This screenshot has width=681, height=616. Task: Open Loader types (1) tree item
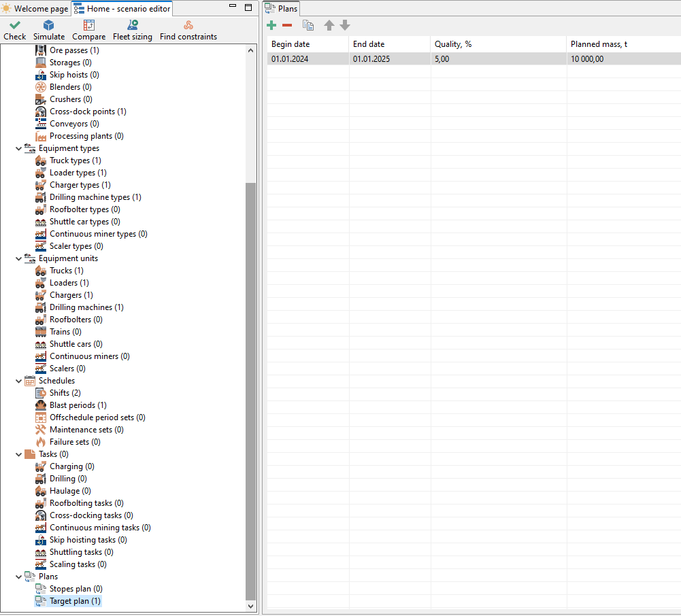tap(78, 173)
